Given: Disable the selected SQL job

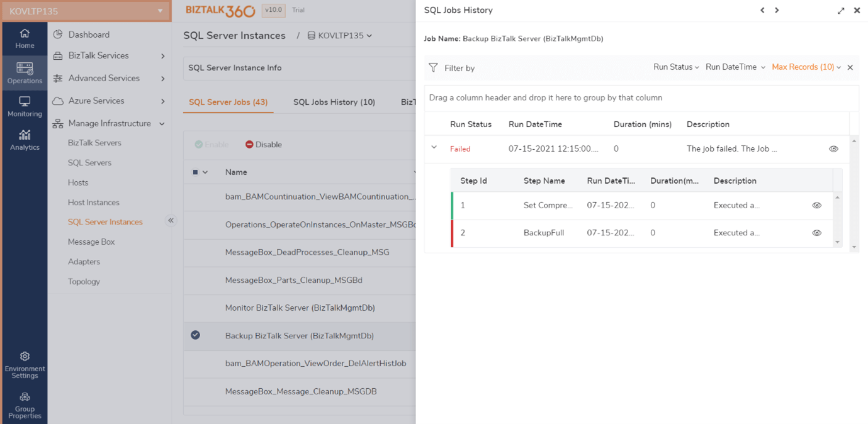Looking at the screenshot, I should coord(263,144).
